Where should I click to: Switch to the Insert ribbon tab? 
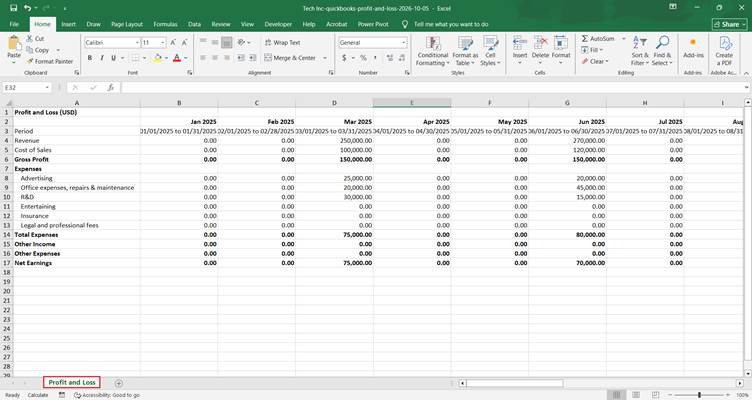tap(69, 24)
